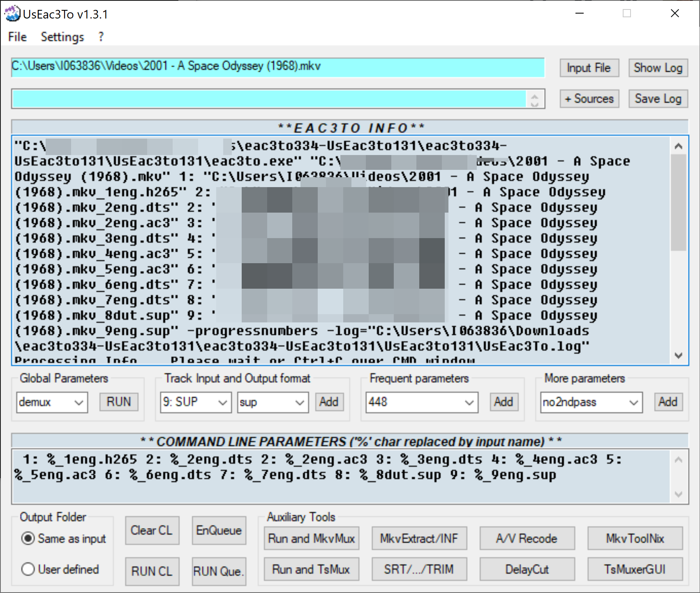Click Add for Track Input and Output format
Viewport: 700px width, 593px height.
[329, 402]
